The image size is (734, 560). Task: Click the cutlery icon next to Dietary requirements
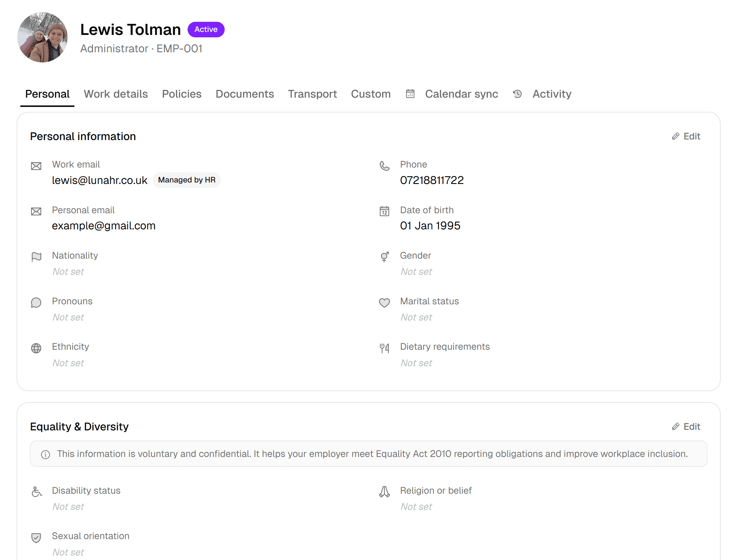pyautogui.click(x=384, y=348)
